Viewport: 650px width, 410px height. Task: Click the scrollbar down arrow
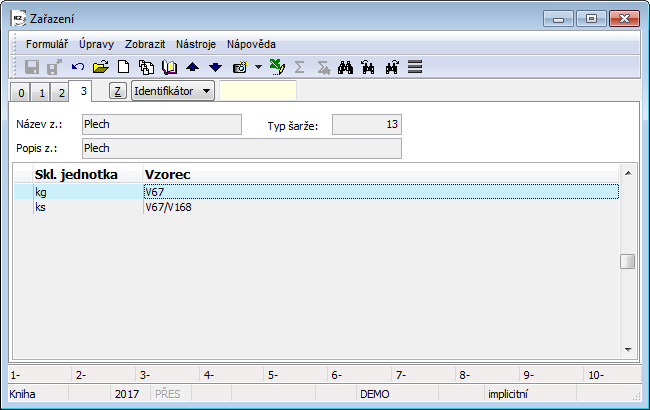click(x=628, y=350)
